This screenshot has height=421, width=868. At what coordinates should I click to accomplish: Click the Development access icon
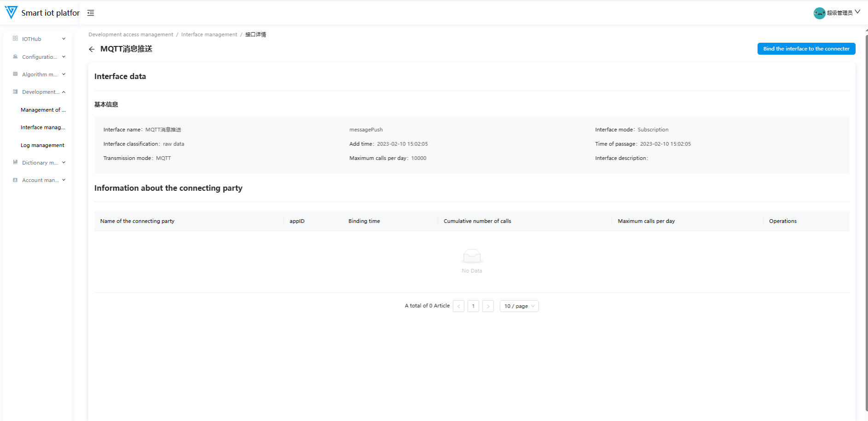tap(15, 92)
